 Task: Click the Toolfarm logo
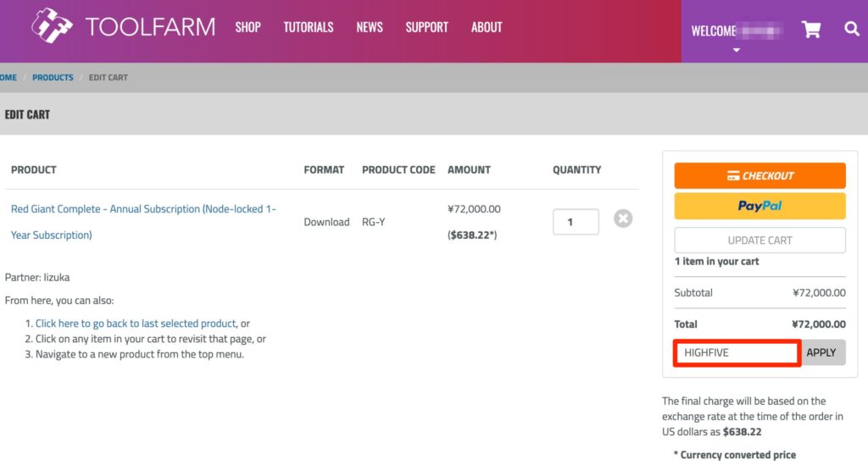click(x=124, y=26)
